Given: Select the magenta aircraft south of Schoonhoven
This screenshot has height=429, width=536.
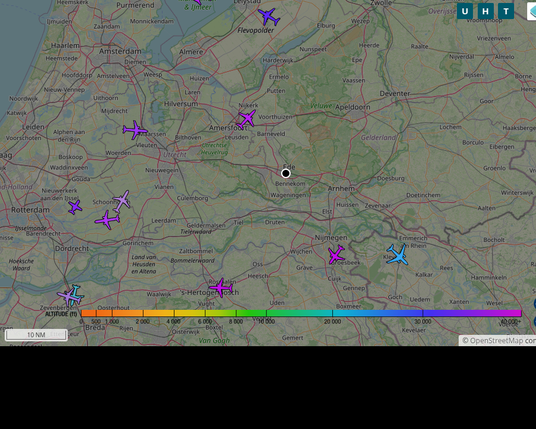Looking at the screenshot, I should [x=107, y=220].
